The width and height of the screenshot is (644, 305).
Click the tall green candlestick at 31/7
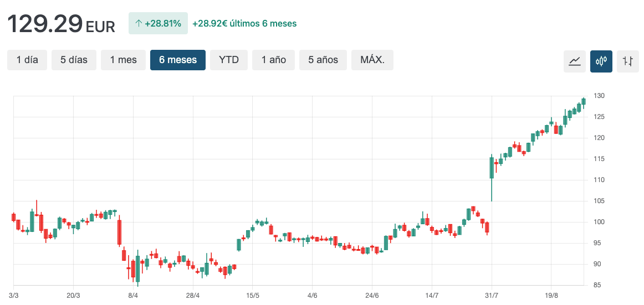coord(492,168)
